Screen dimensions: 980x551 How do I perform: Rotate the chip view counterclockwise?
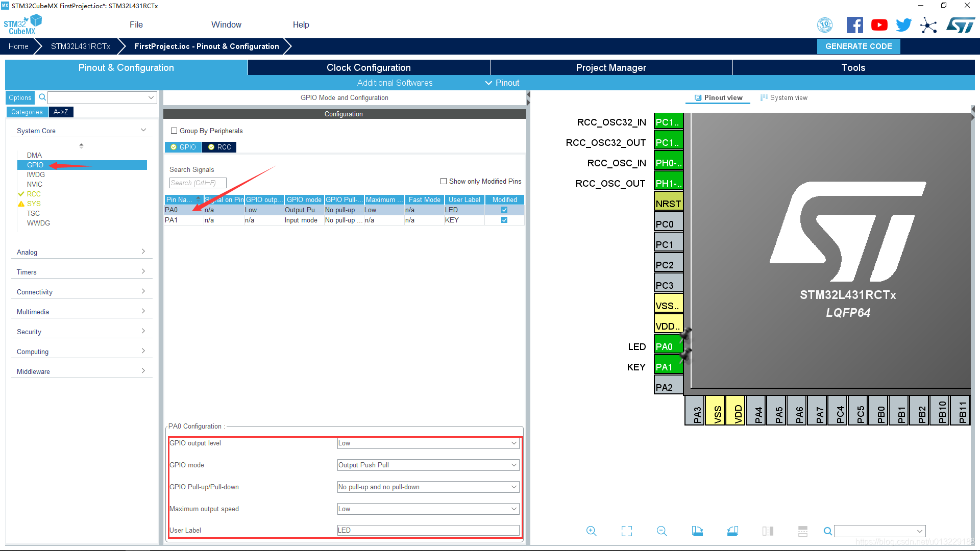pyautogui.click(x=732, y=531)
